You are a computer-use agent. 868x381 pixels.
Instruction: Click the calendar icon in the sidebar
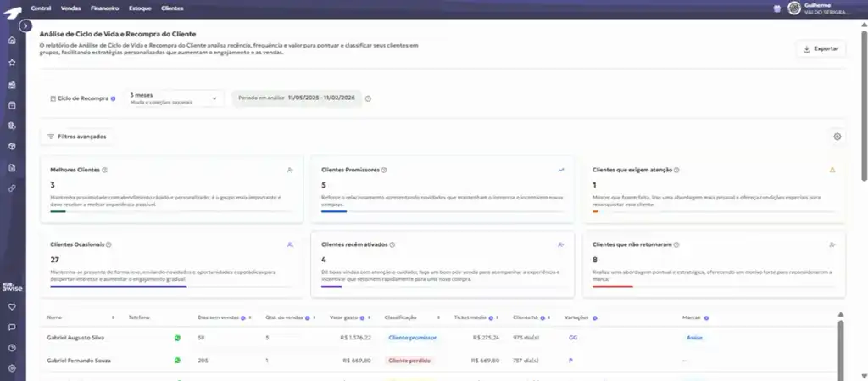click(12, 105)
